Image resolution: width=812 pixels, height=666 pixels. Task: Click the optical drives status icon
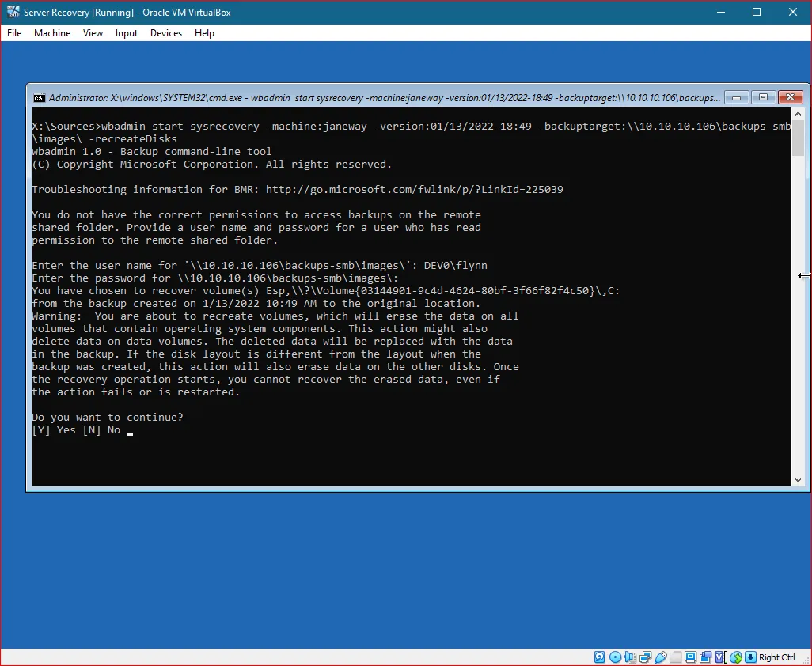[x=615, y=657]
